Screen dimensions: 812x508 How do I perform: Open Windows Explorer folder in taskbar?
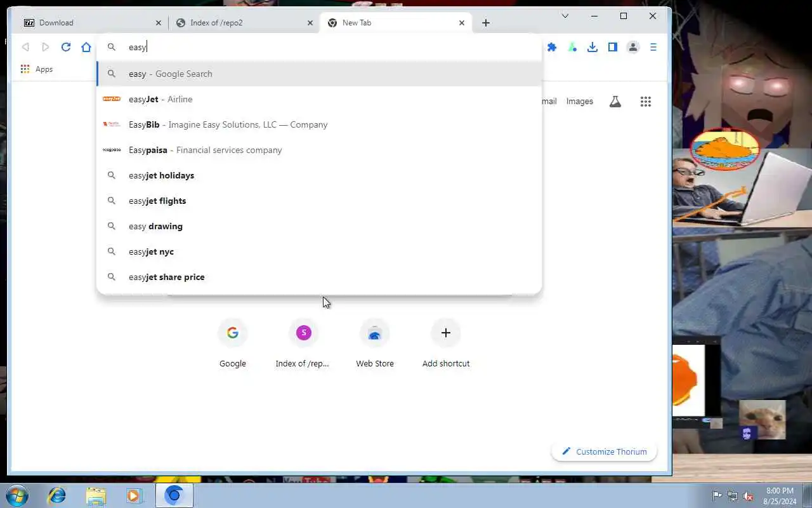coord(96,495)
